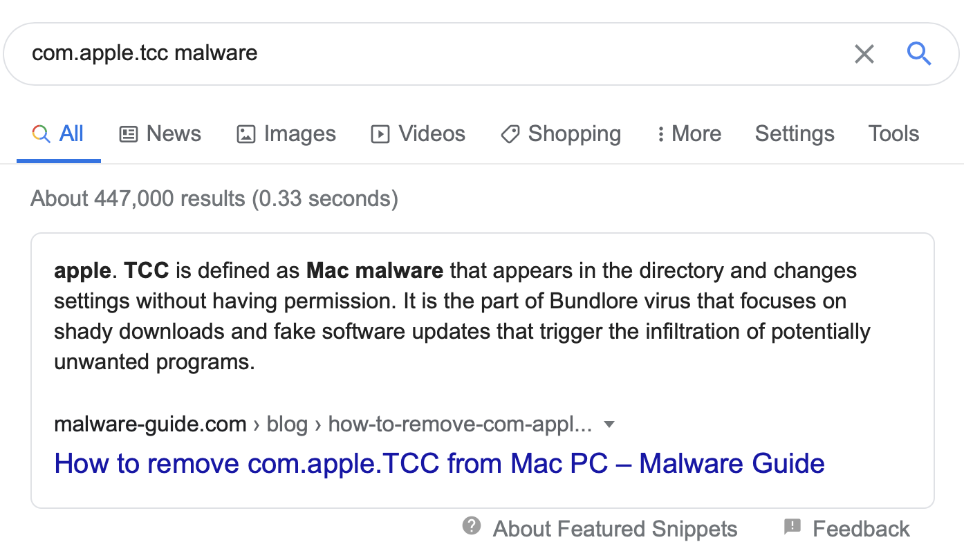Screen dimensions: 964x560
Task: Click the malware-guide.com breadcrumb URL
Action: pyautogui.click(x=150, y=424)
